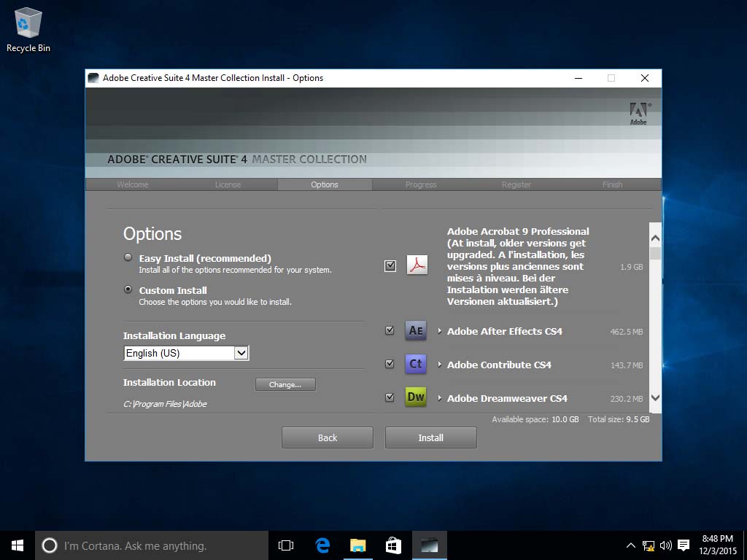Click the Change... location button
747x560 pixels.
[285, 384]
